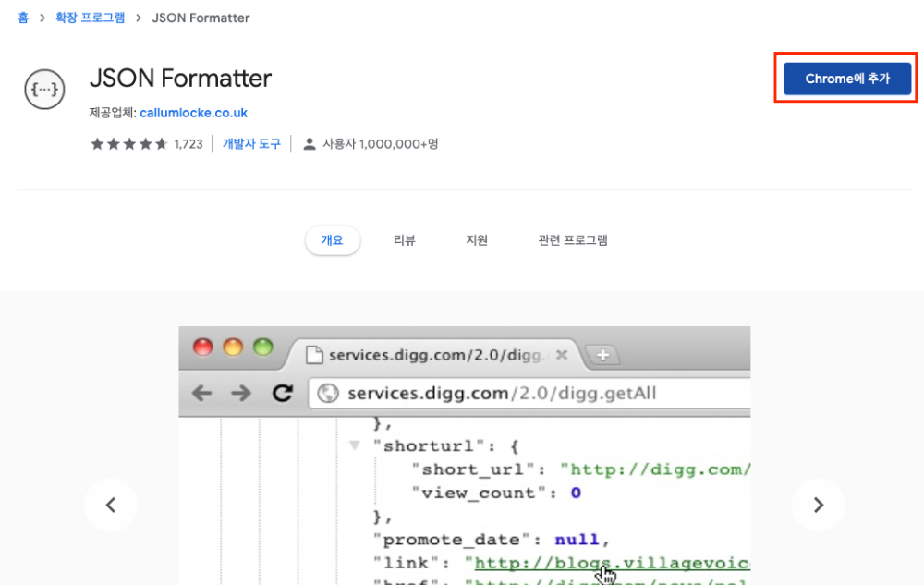The height and width of the screenshot is (585, 924).
Task: Show the next screenshot with right arrow
Action: click(818, 505)
